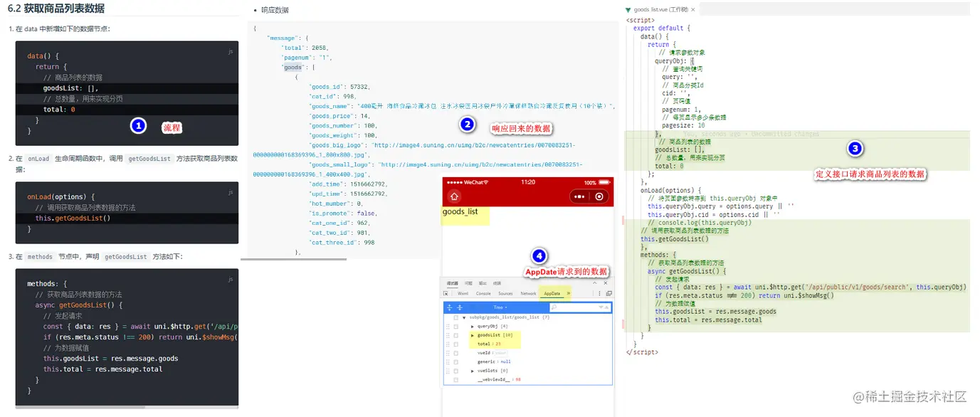Viewport: 980px width, 417px height.
Task: Click the heading 6.2 获取商品列表数据
Action: click(56, 9)
